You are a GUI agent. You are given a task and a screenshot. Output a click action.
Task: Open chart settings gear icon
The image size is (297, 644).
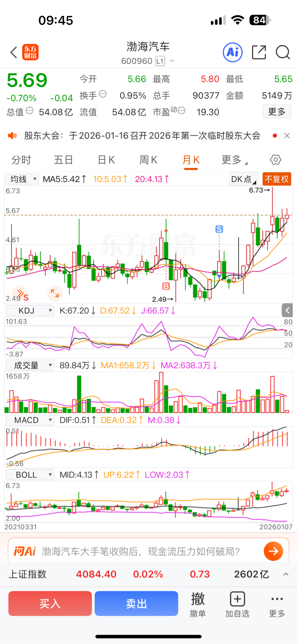(x=275, y=159)
